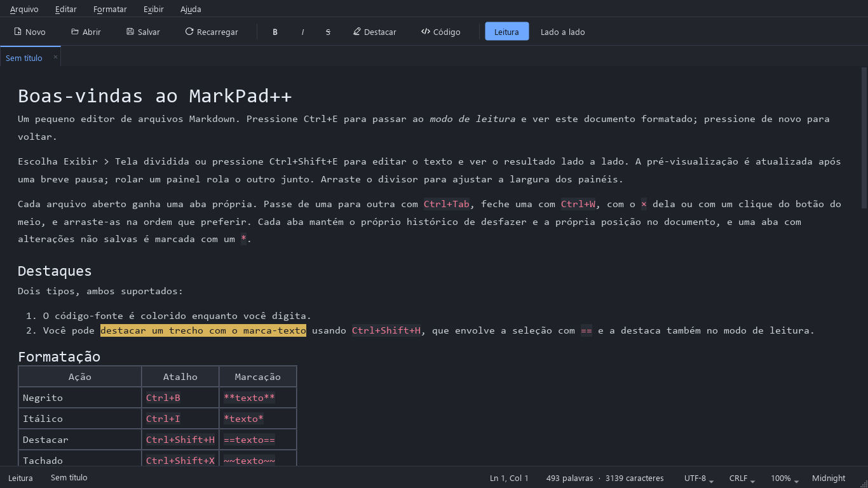Open the Arquivo menu
868x488 pixels.
pos(24,10)
